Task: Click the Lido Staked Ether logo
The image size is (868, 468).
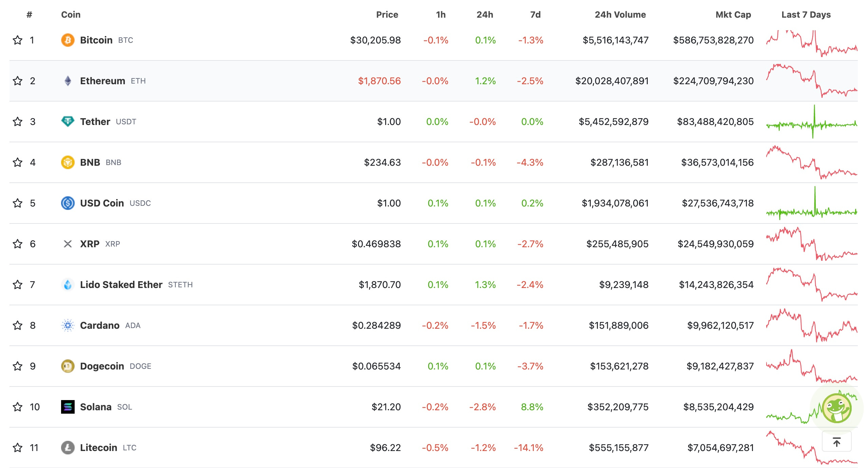Action: 68,285
